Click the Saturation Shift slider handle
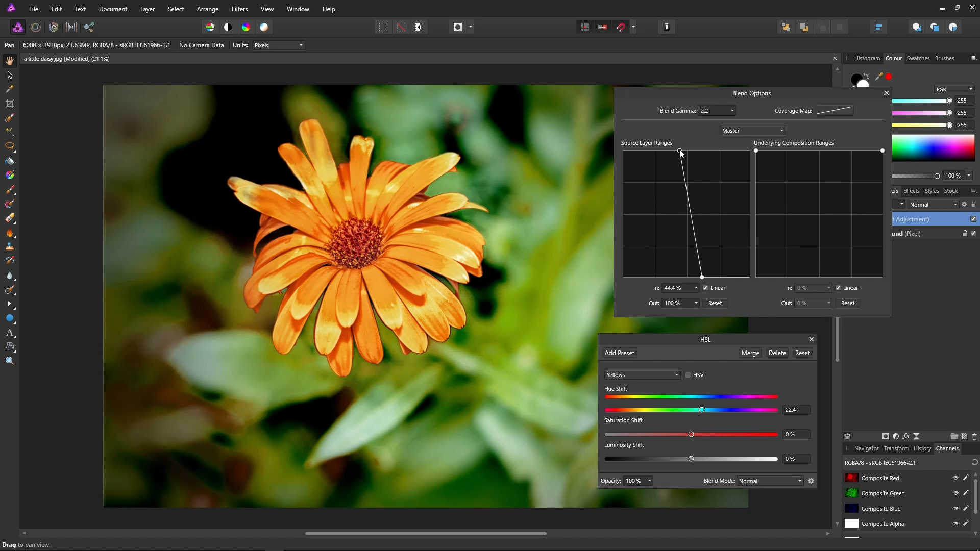The width and height of the screenshot is (980, 551). [691, 434]
